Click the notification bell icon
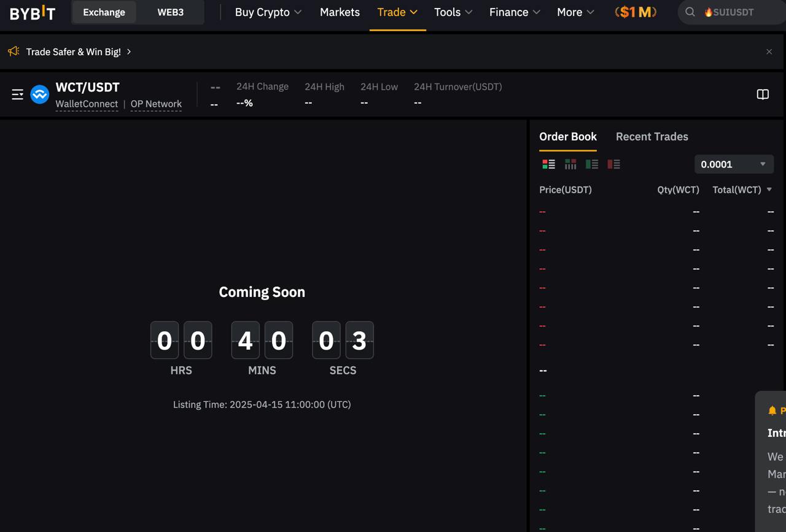This screenshot has width=786, height=532. pos(772,411)
